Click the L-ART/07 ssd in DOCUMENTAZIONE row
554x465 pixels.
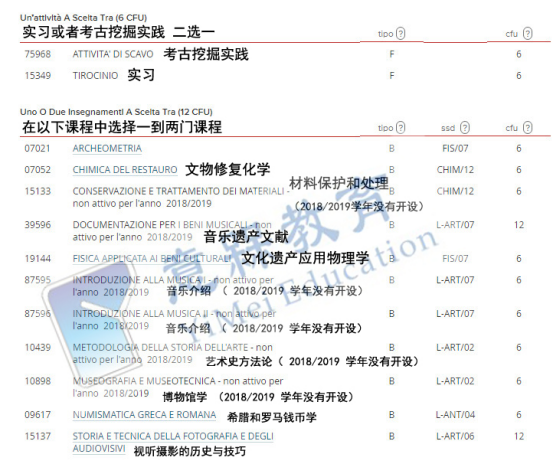pos(455,225)
